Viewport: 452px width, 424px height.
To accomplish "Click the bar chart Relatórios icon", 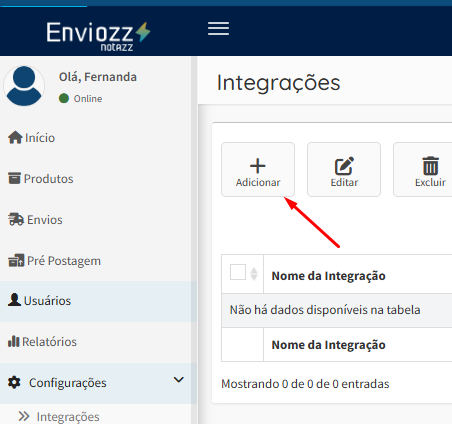I will [14, 341].
